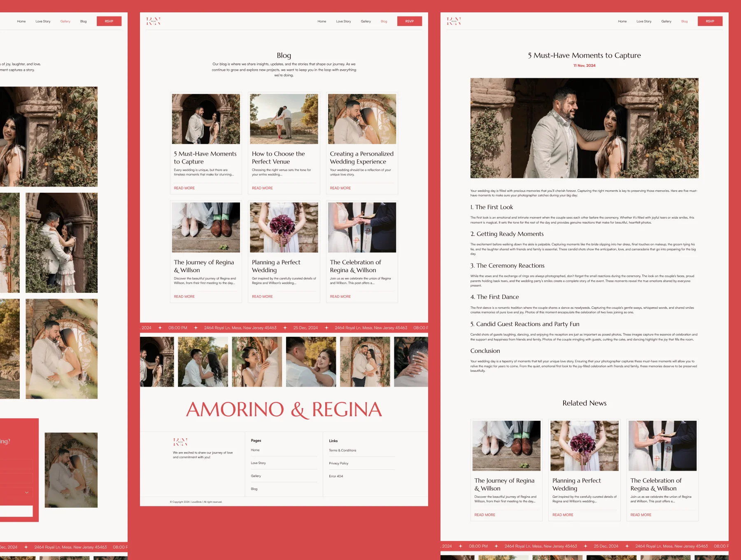Open ring exchange thumbnail in Related News
Screen dimensions: 741x560
click(x=662, y=446)
